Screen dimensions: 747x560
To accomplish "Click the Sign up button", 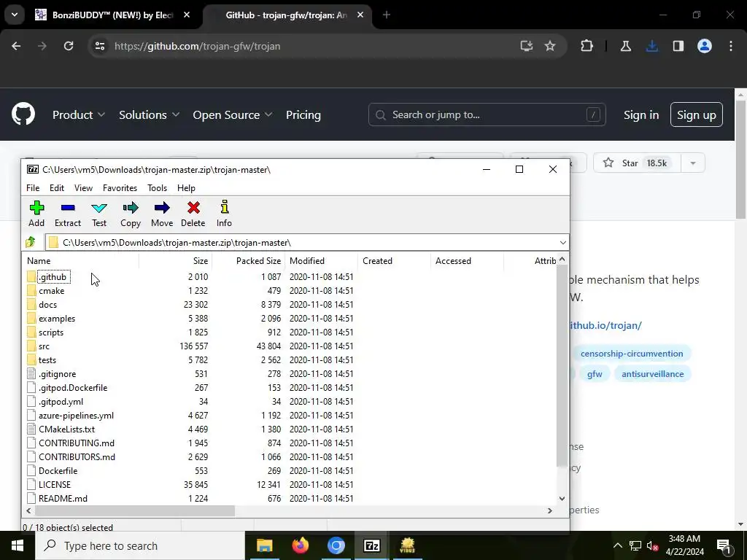I will [x=697, y=114].
